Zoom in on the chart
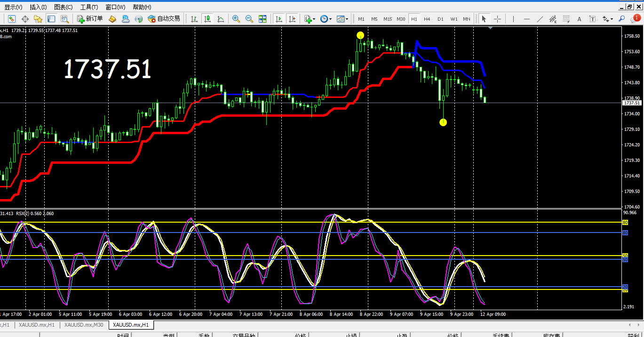 [236, 19]
